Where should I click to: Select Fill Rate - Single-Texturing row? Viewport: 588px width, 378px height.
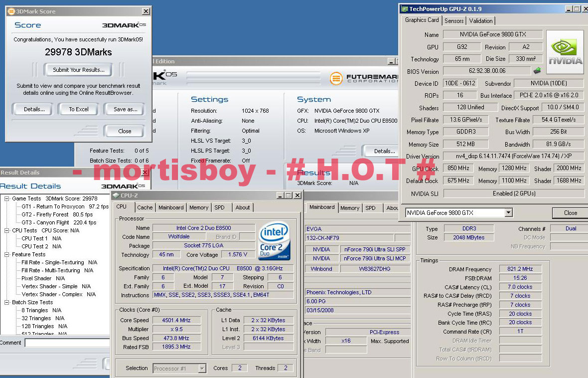click(59, 262)
